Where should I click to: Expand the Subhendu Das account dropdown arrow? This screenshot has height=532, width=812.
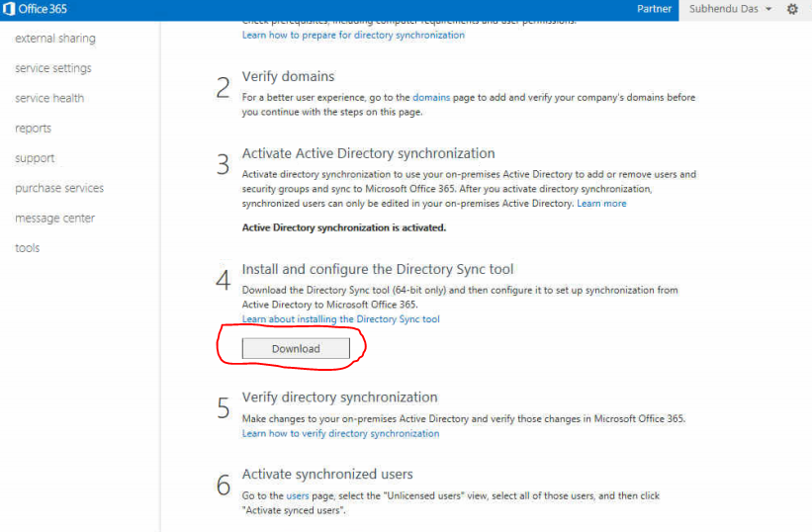pos(768,9)
